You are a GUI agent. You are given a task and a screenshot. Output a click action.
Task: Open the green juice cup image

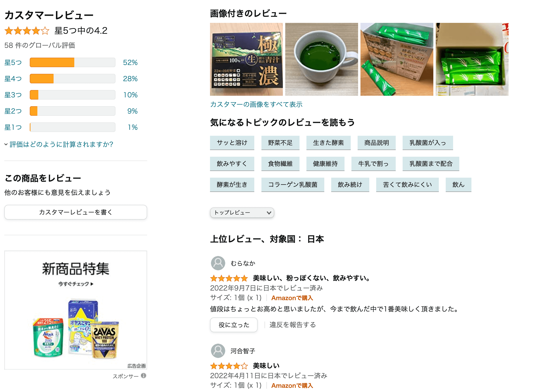(321, 59)
